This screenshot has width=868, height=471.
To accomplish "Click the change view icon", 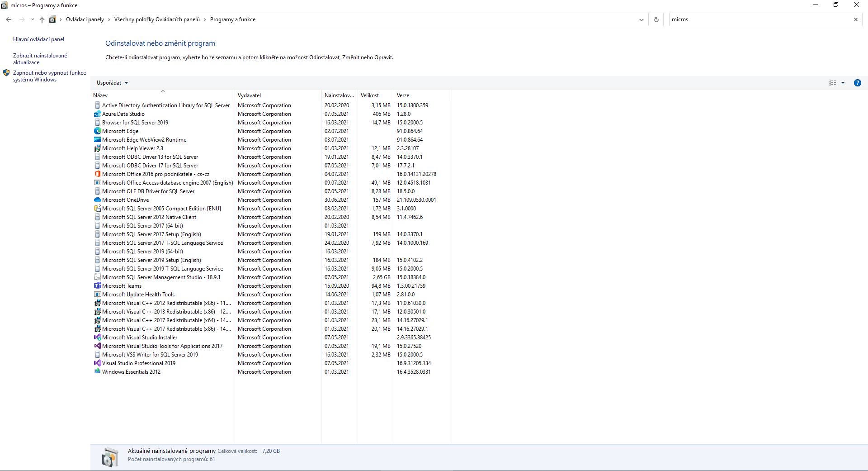I will [x=832, y=83].
